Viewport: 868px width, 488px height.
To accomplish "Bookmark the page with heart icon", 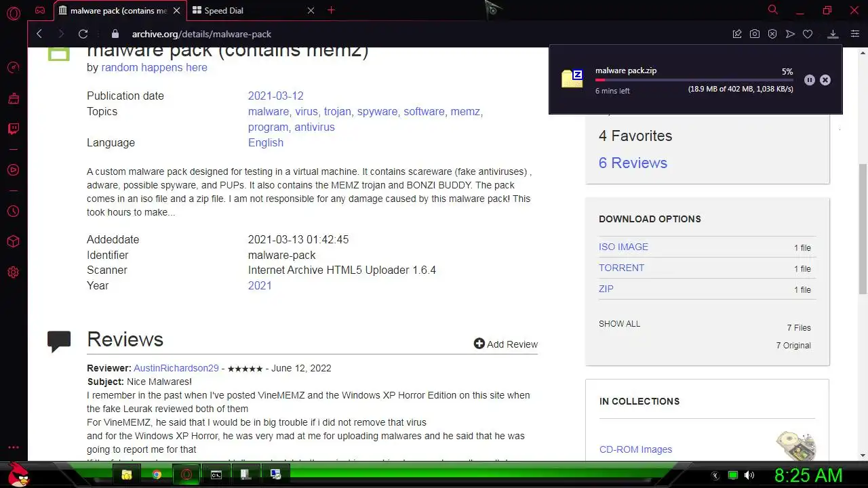I will pos(808,34).
